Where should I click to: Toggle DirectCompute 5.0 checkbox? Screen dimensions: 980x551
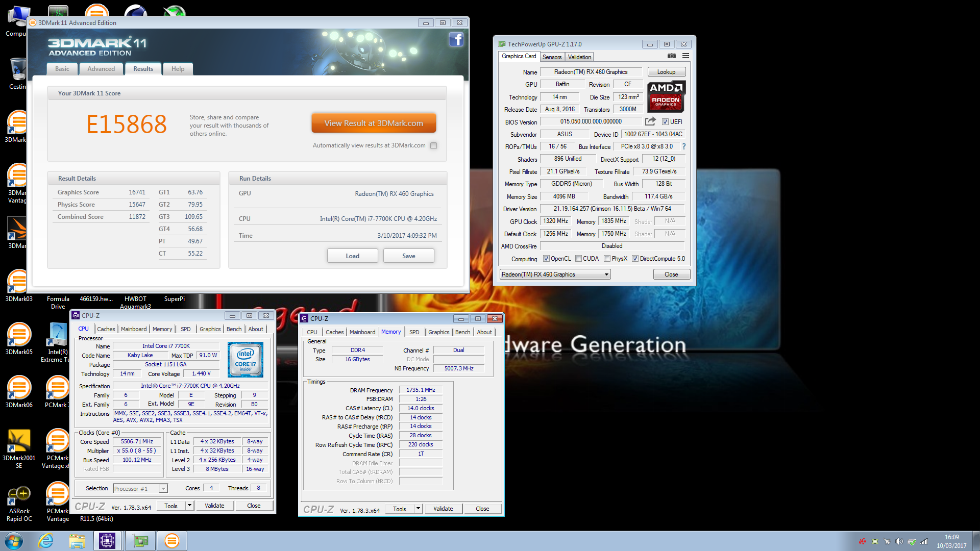click(x=635, y=259)
